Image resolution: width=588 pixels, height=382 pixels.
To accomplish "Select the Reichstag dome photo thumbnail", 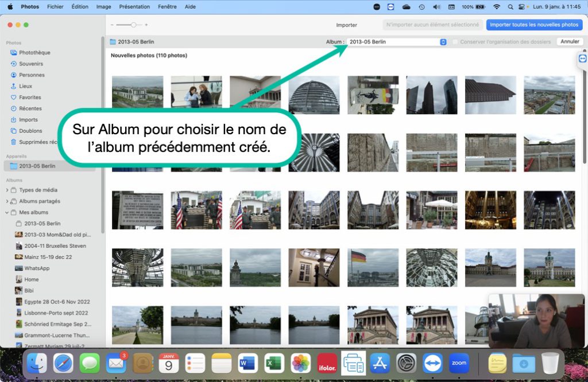I will 314,95.
